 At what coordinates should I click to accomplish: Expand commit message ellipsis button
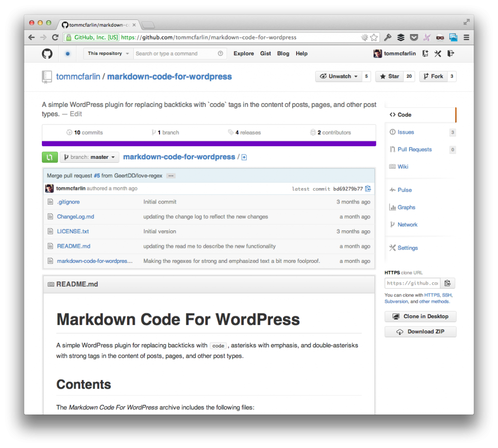click(x=171, y=176)
